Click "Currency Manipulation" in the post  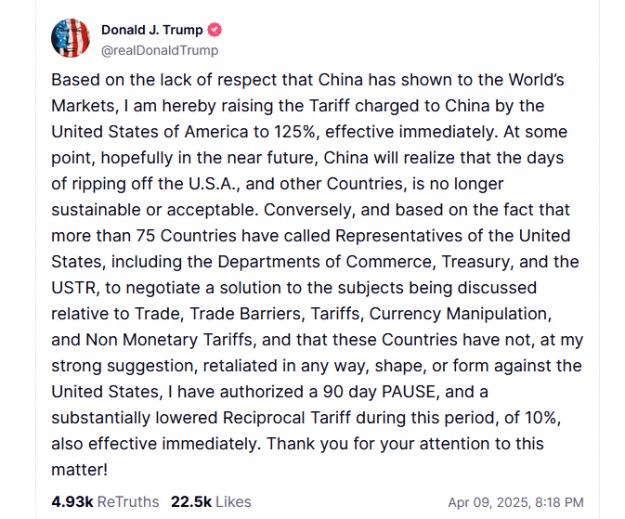[496, 315]
